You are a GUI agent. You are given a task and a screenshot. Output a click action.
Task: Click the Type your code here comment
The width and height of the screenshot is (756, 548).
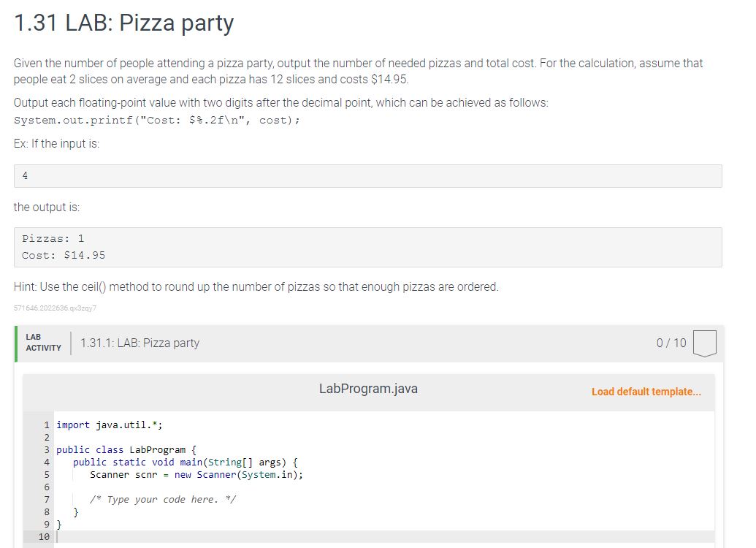[x=164, y=499]
